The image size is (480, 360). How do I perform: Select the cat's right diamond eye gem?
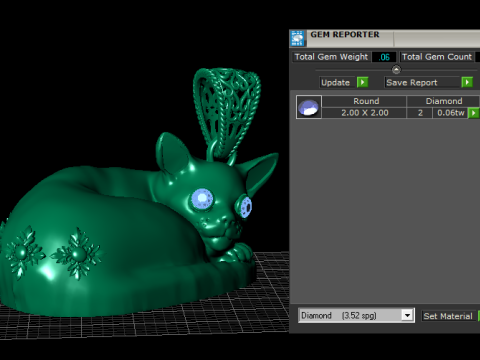pos(246,207)
